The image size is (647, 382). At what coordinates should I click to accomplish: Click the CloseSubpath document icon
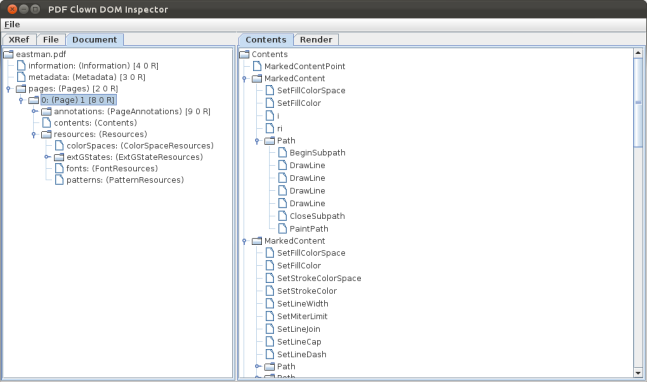pos(283,216)
